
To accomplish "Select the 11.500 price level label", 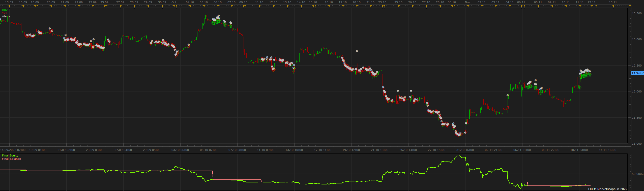I will pyautogui.click(x=637, y=118).
